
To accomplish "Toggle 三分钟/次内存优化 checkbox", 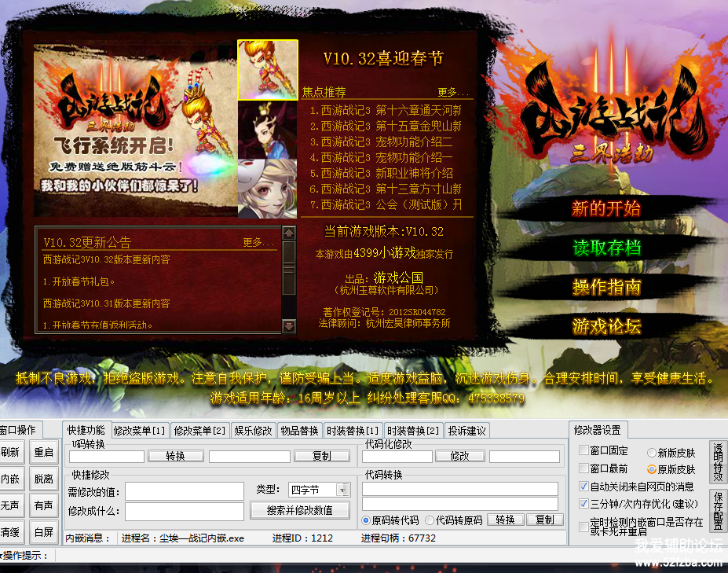I will (x=584, y=504).
